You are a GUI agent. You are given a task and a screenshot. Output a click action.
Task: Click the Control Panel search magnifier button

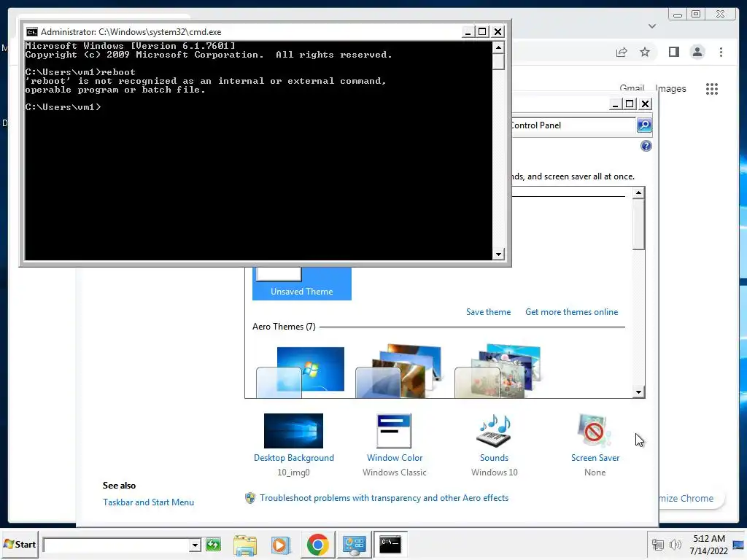pos(644,125)
